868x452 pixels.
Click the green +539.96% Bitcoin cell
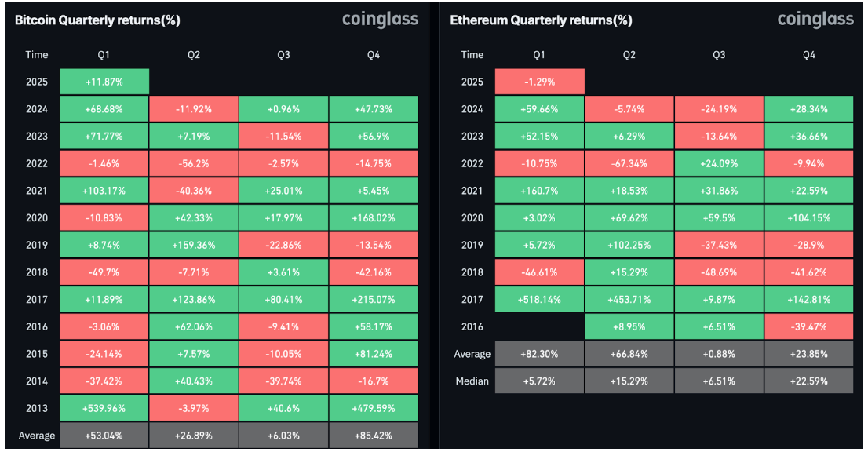click(x=104, y=409)
